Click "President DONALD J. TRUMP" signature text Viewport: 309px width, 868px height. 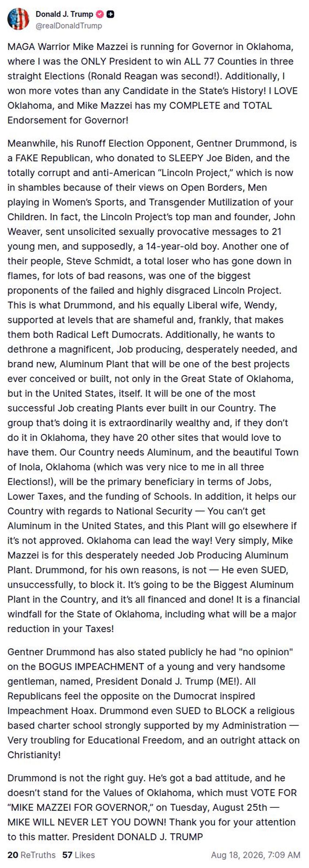138,837
